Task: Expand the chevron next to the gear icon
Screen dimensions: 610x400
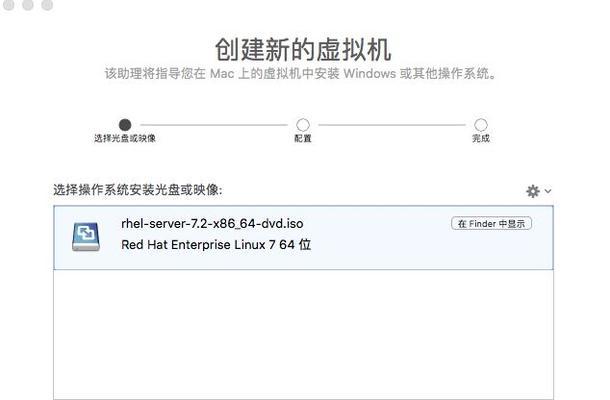Action: tap(548, 191)
